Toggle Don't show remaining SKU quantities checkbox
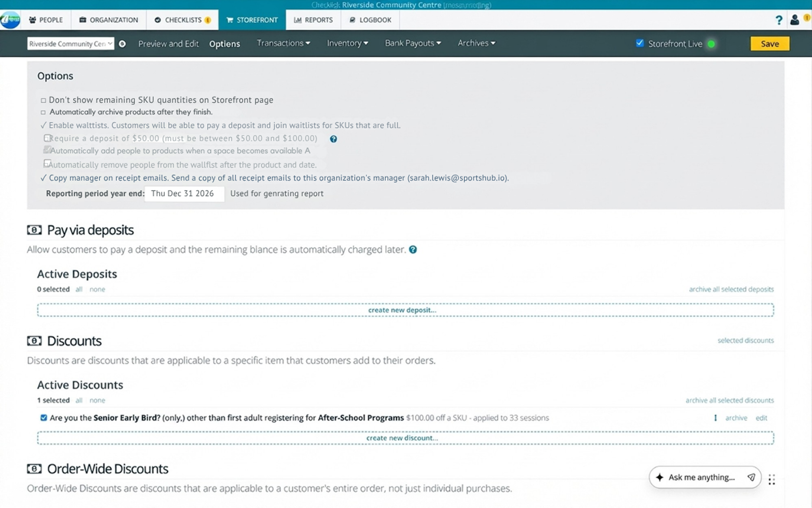Viewport: 812px width, 508px height. tap(43, 100)
